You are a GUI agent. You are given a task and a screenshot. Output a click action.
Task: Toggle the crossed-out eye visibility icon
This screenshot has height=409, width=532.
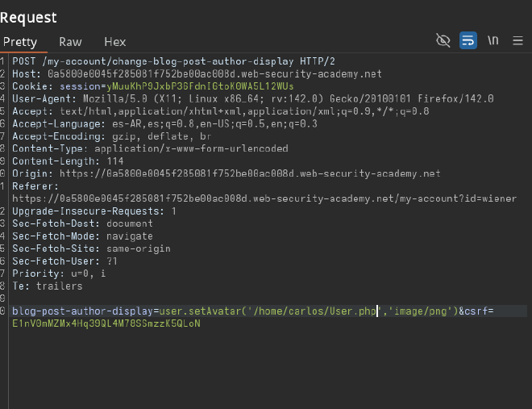(x=443, y=40)
